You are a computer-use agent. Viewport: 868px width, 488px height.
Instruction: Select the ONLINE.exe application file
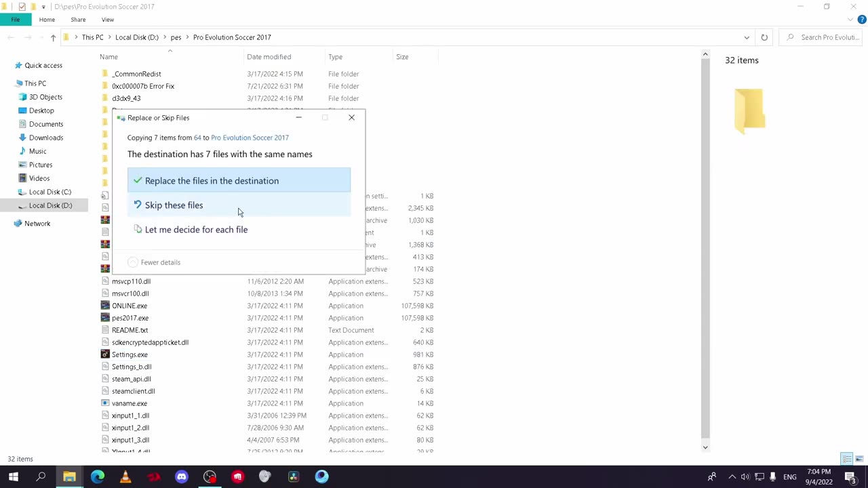coord(130,306)
